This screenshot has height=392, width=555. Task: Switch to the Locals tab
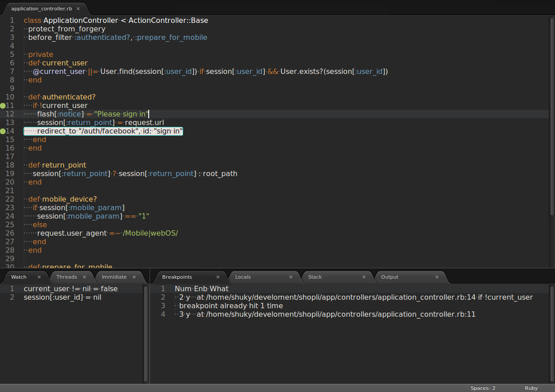point(243,277)
